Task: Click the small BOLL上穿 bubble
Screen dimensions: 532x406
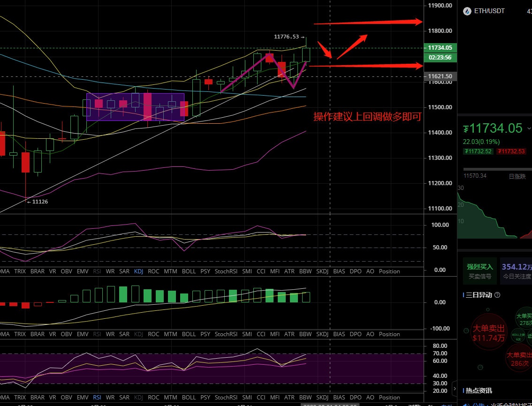Action: click(x=518, y=335)
